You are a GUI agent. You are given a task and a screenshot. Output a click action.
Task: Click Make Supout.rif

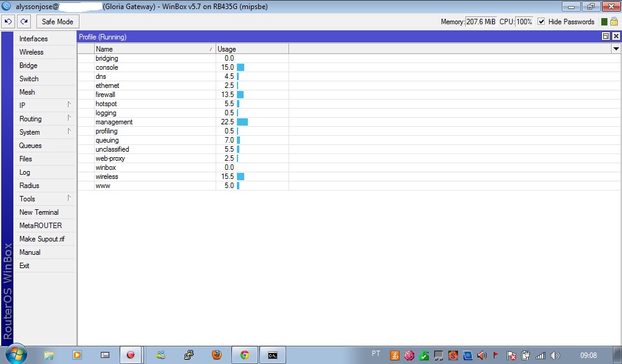tap(44, 239)
